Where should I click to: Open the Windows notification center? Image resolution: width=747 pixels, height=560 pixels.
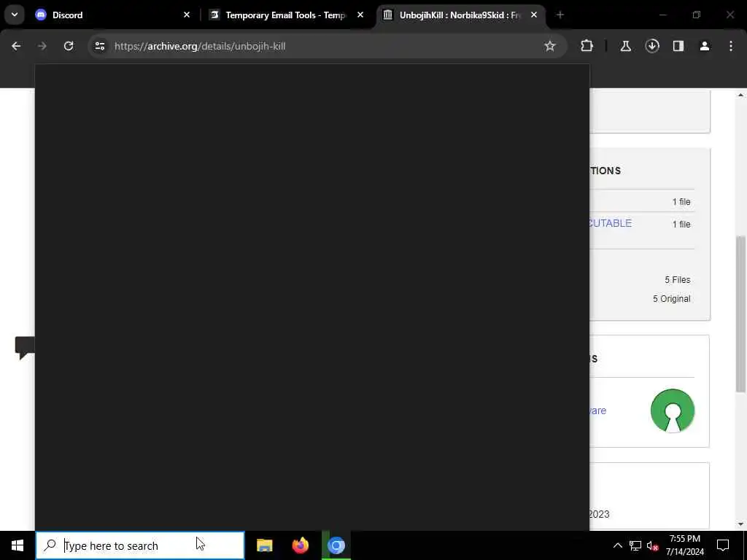point(723,545)
